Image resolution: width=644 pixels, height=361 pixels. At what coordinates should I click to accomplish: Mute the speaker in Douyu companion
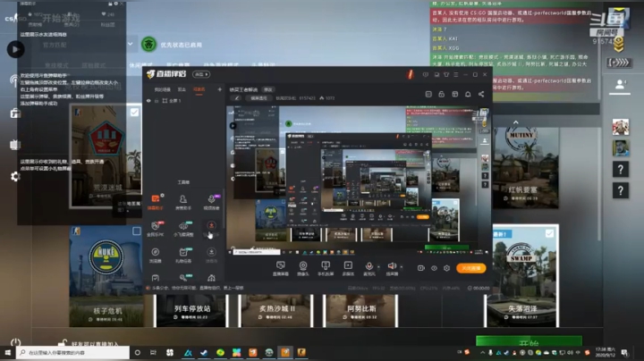point(392,266)
